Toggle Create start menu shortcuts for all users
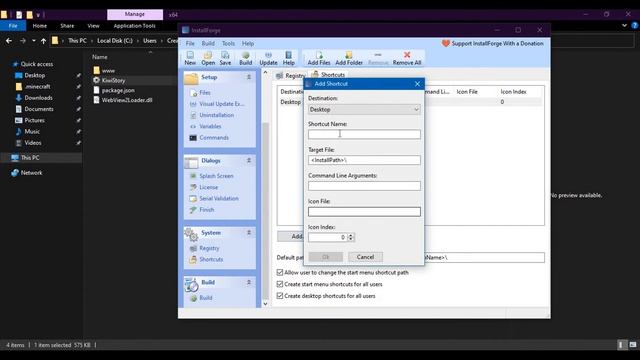The height and width of the screenshot is (360, 640). tap(280, 284)
